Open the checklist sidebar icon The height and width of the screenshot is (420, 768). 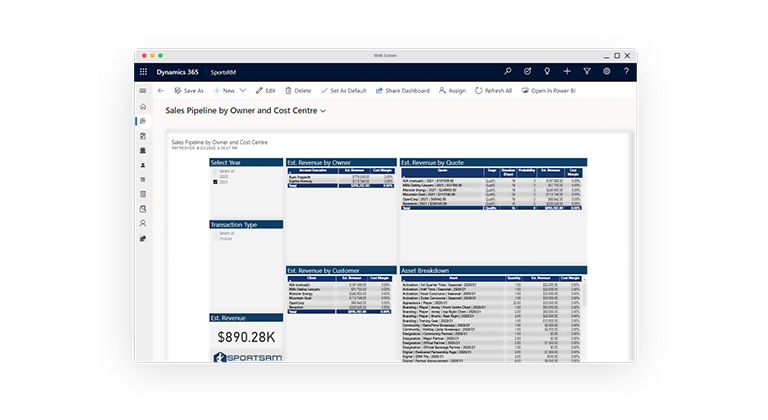click(143, 194)
